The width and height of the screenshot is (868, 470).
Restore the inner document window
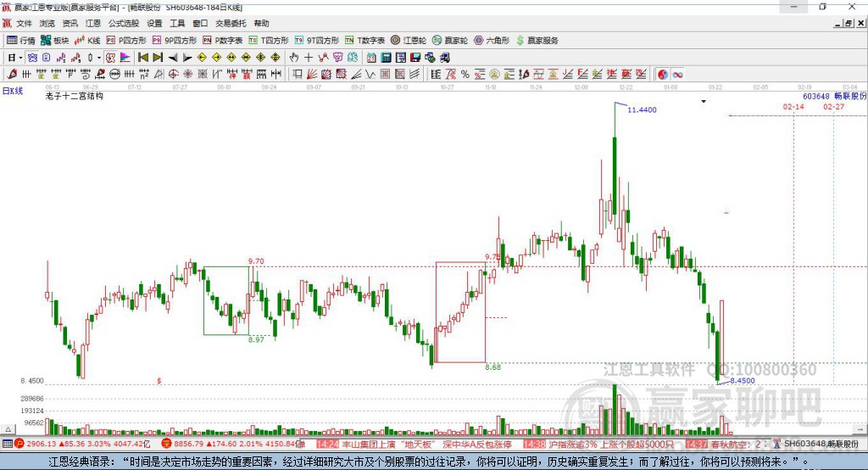[849, 23]
